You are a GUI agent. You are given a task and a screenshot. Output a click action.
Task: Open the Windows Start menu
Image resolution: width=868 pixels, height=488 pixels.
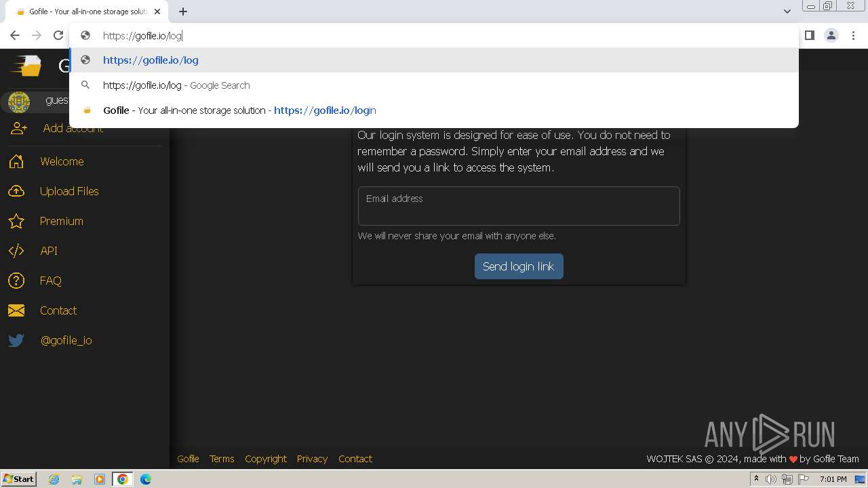pyautogui.click(x=18, y=479)
